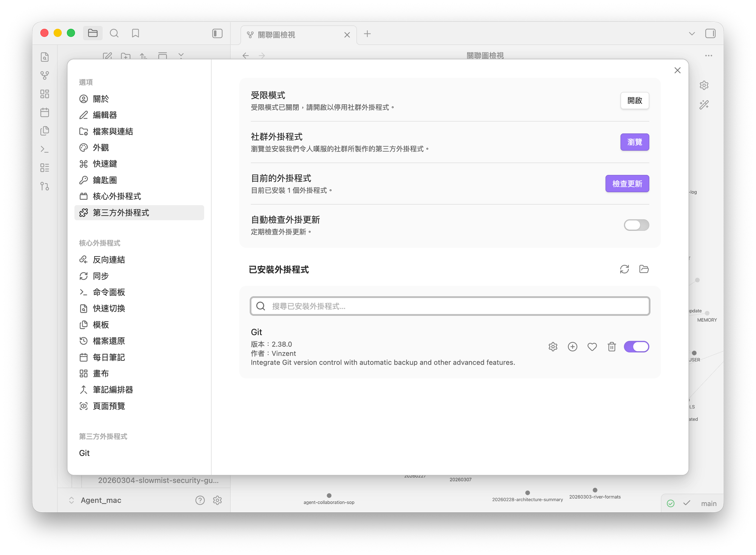Click the 檢查更新 button
This screenshot has height=555, width=756.
tap(627, 184)
